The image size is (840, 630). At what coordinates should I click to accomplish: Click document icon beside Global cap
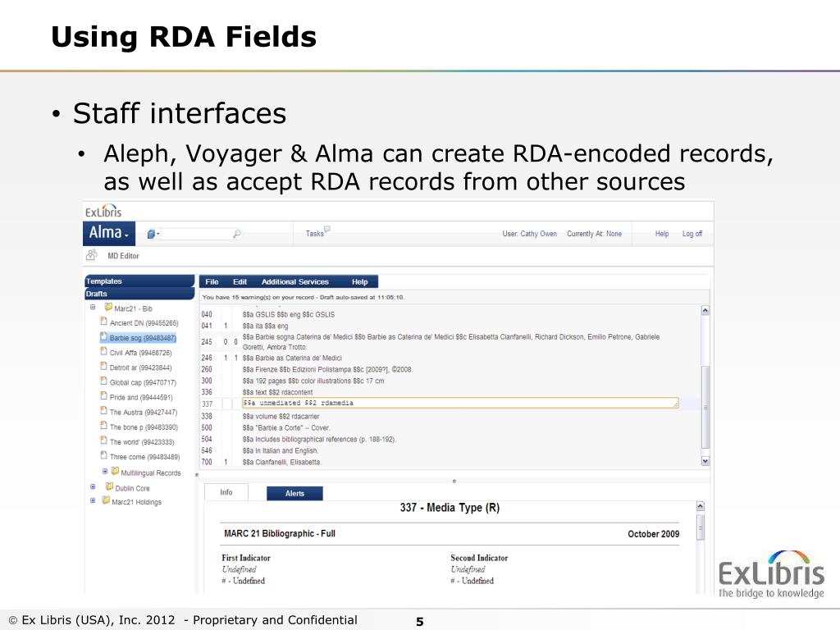[104, 381]
